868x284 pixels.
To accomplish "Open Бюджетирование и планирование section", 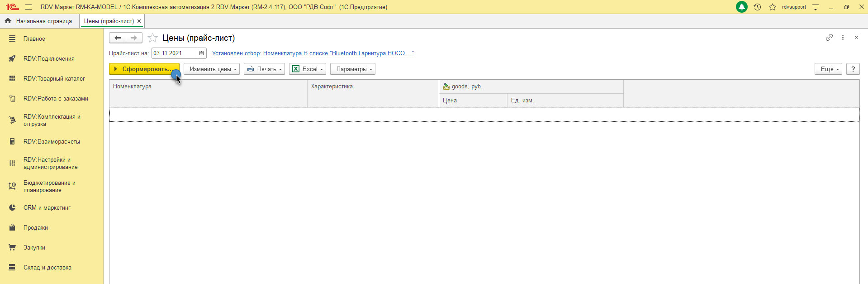I will 52,186.
